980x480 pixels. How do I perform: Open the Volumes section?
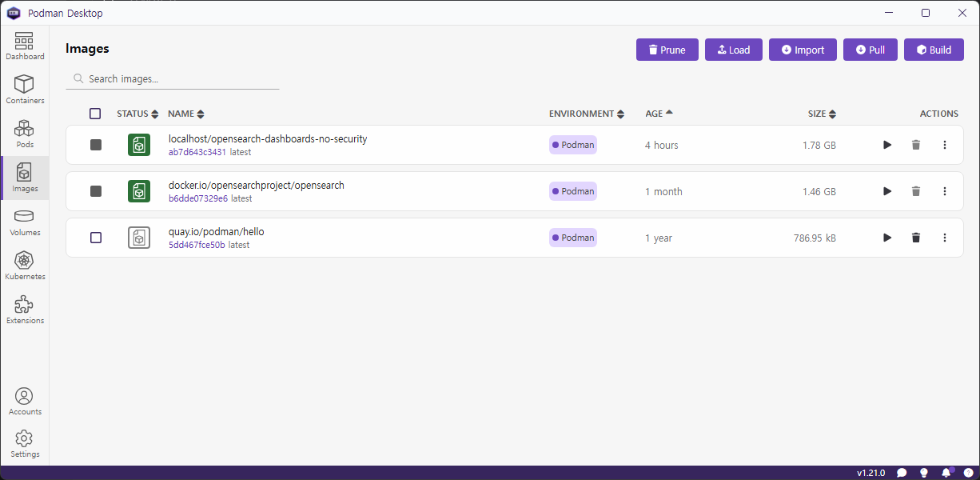coord(25,222)
